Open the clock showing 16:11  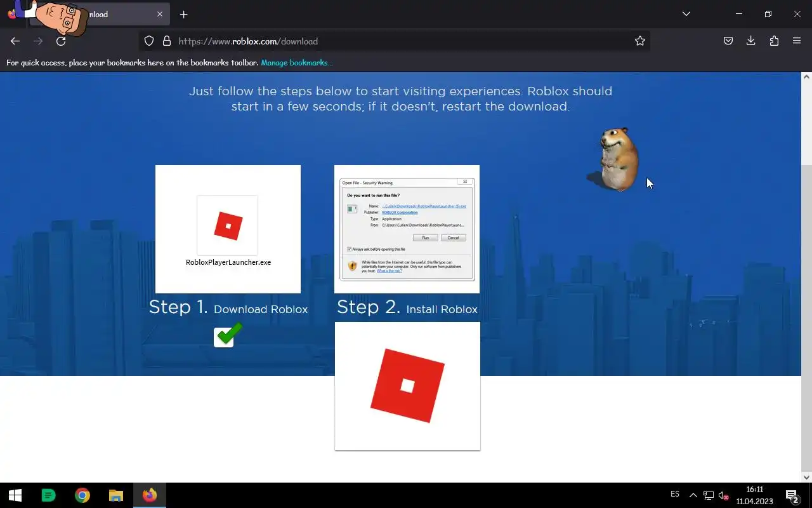[x=754, y=495]
